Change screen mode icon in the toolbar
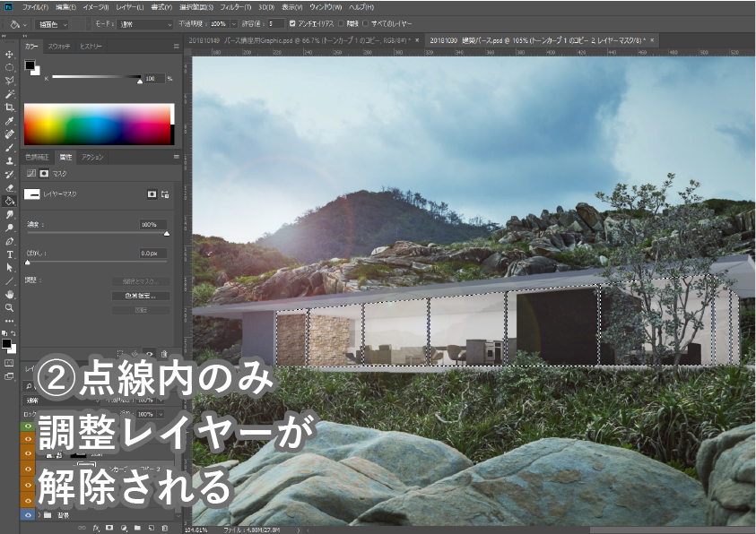756x534 pixels. click(9, 376)
